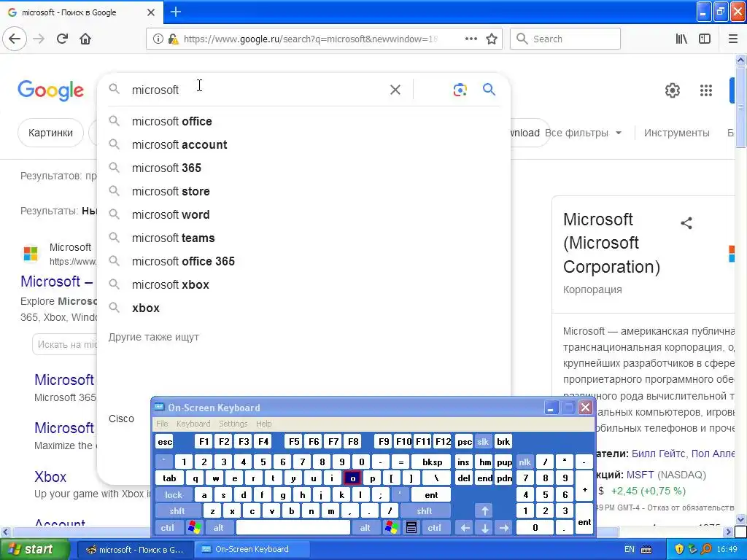
Task: Open the Firefox hamburger menu
Action: 732,39
